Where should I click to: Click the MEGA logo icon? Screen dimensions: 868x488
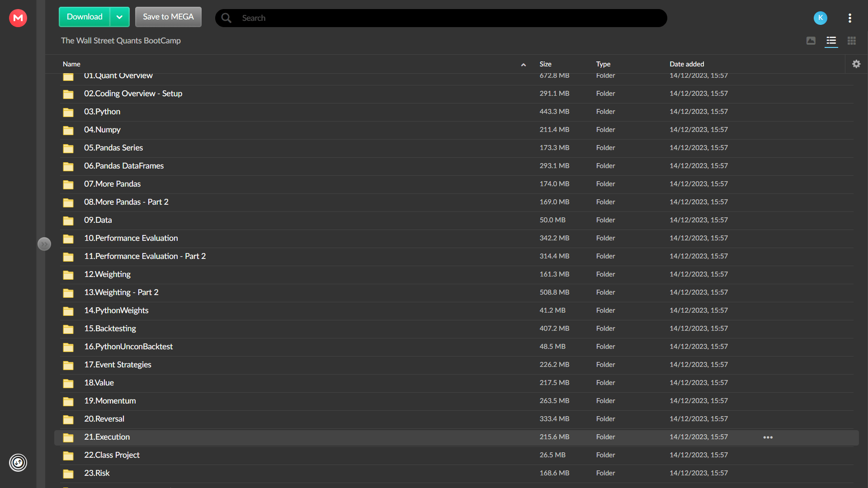pos(18,18)
